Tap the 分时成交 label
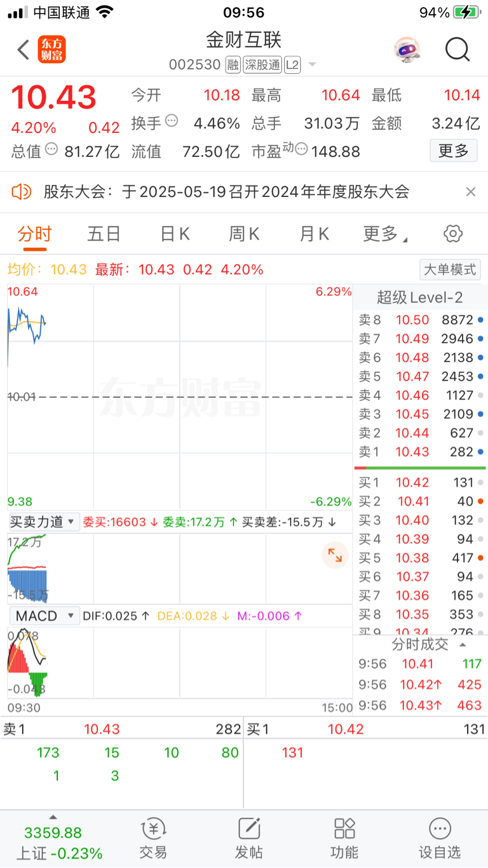488x868 pixels. pyautogui.click(x=420, y=644)
